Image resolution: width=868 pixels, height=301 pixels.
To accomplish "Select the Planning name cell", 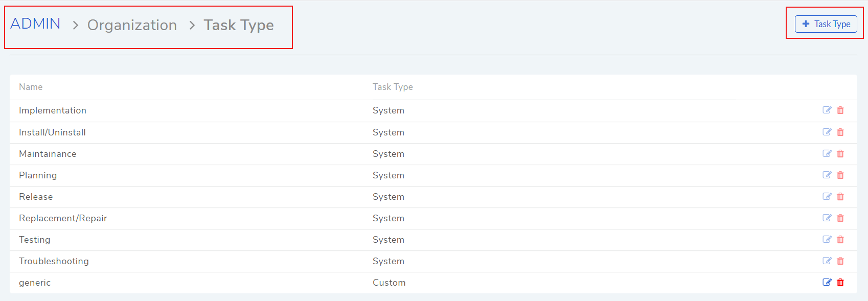I will tap(38, 175).
